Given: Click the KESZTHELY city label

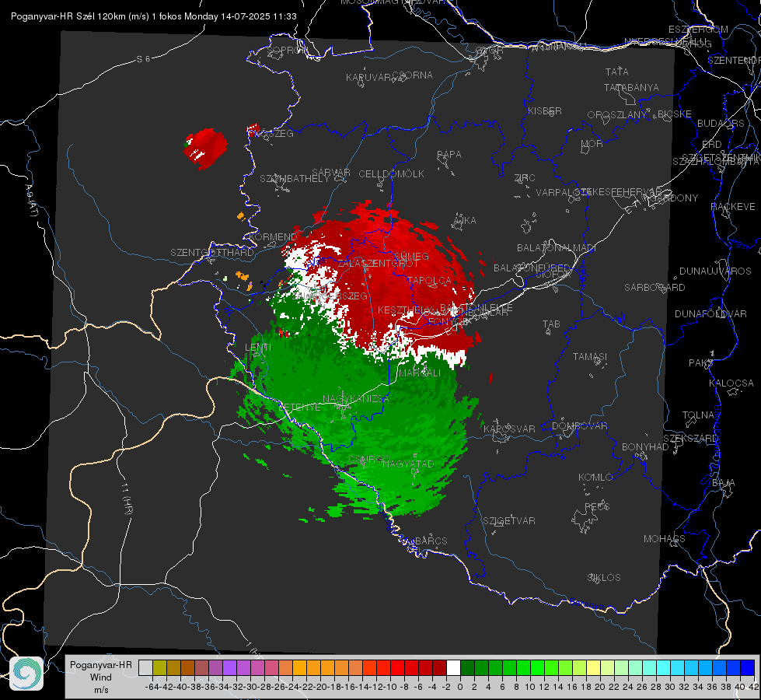Looking at the screenshot, I should [404, 310].
